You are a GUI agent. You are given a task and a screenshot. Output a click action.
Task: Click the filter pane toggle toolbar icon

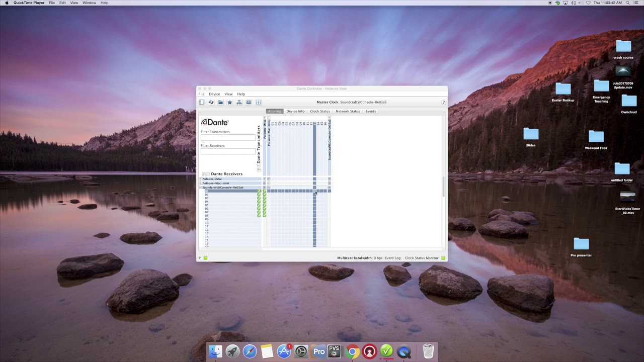pyautogui.click(x=202, y=102)
